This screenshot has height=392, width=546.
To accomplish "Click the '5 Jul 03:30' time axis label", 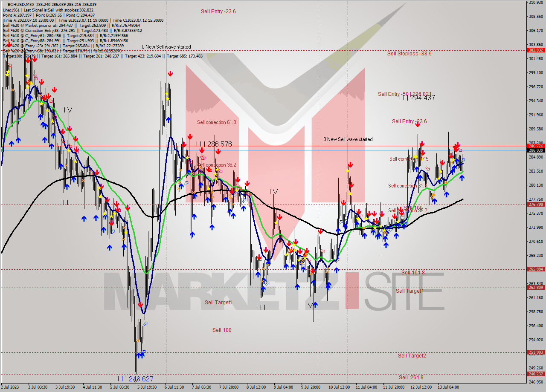I will coord(119,387).
